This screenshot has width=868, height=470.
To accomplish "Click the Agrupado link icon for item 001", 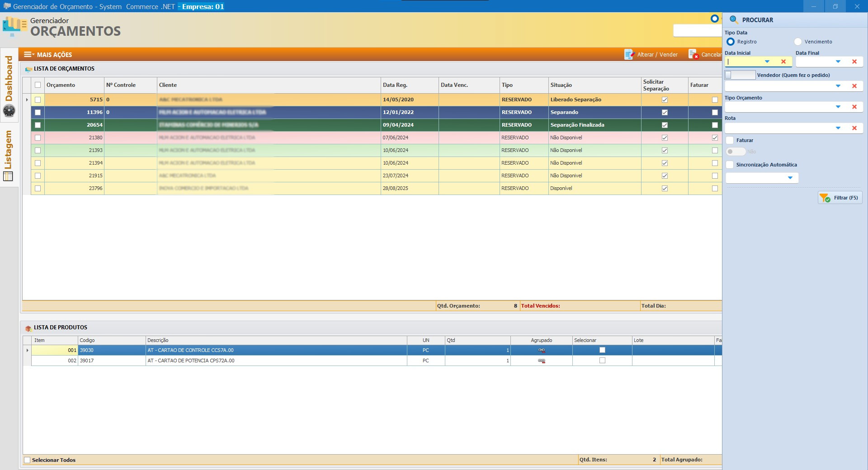I will click(x=541, y=351).
